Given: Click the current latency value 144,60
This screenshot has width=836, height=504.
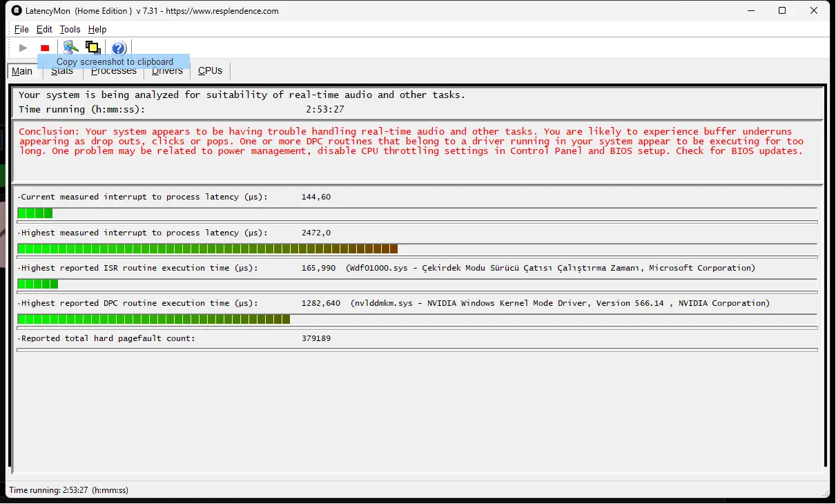Looking at the screenshot, I should tap(316, 197).
